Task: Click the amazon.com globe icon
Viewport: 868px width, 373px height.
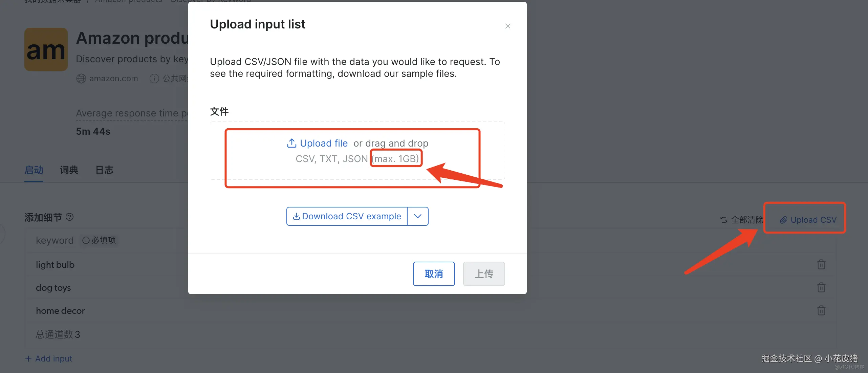Action: [x=81, y=79]
